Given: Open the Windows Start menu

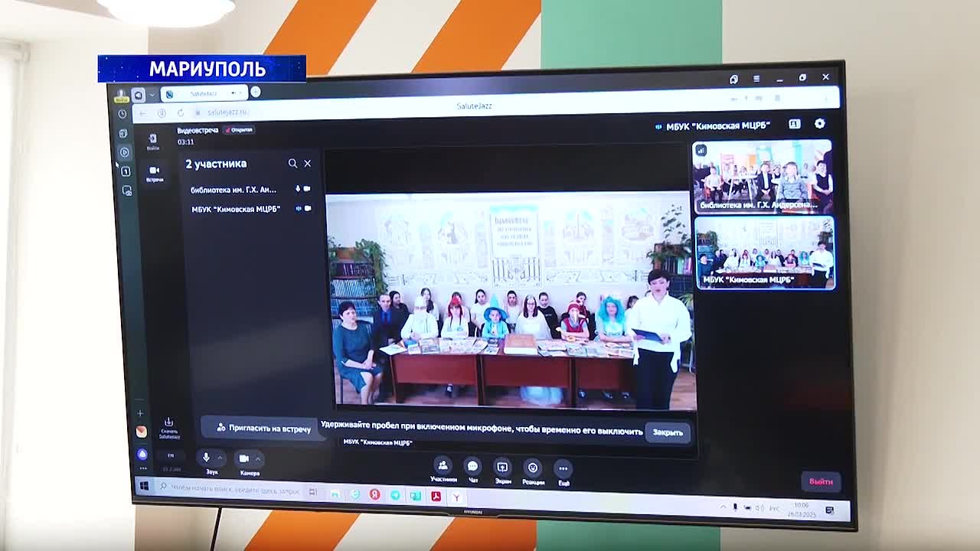Looking at the screenshot, I should point(144,486).
